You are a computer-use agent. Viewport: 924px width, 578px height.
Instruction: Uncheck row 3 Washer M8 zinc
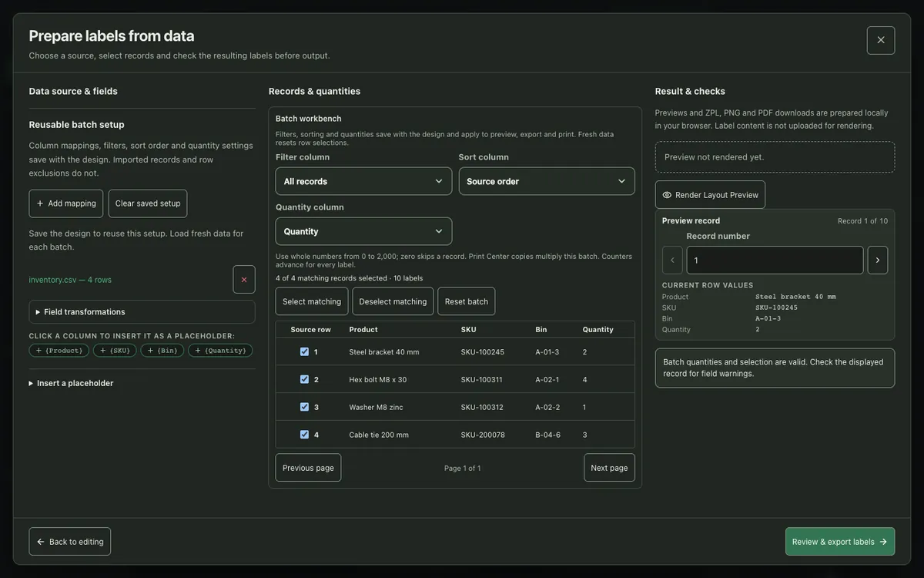(x=304, y=407)
